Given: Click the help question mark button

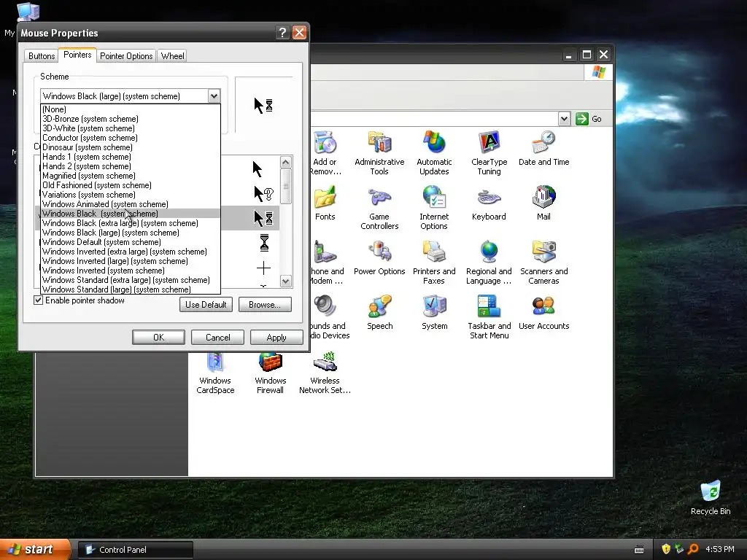Looking at the screenshot, I should (282, 32).
